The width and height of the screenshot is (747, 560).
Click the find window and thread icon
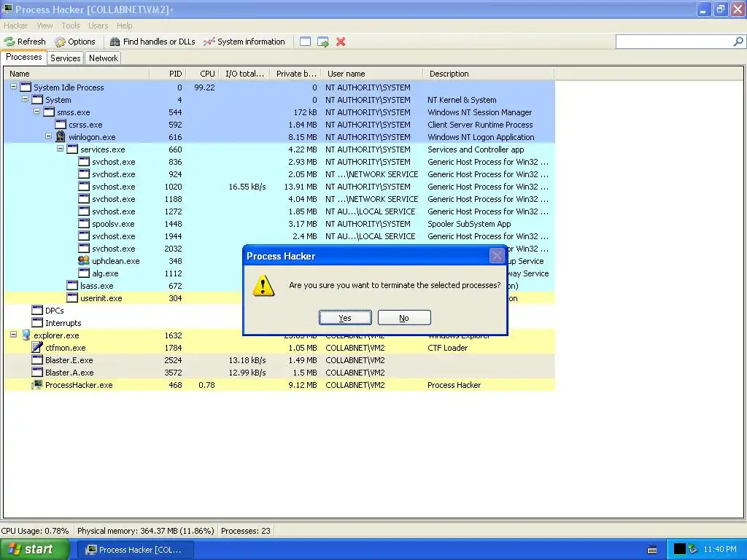click(x=323, y=42)
